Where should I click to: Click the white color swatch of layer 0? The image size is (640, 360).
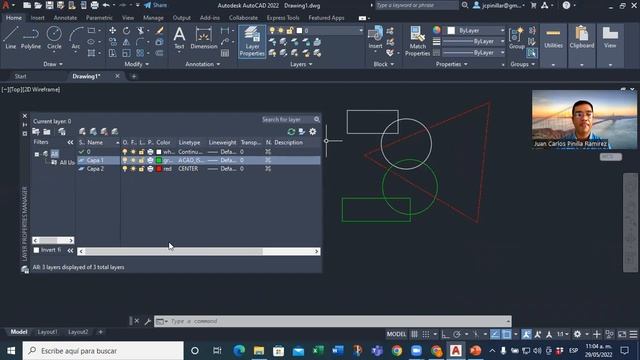pyautogui.click(x=159, y=151)
